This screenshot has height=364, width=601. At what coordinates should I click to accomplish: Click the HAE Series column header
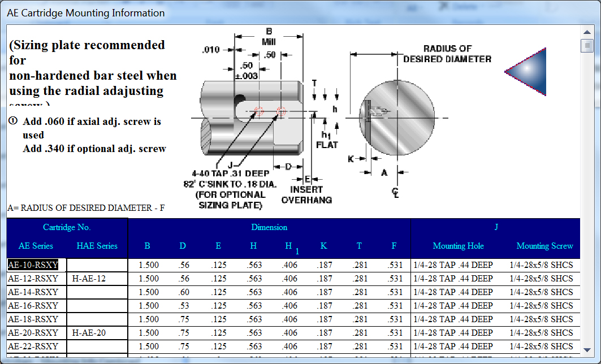pos(97,246)
